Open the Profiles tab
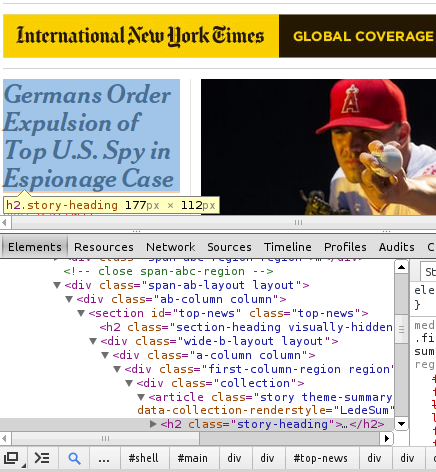This screenshot has height=472, width=436. click(345, 247)
